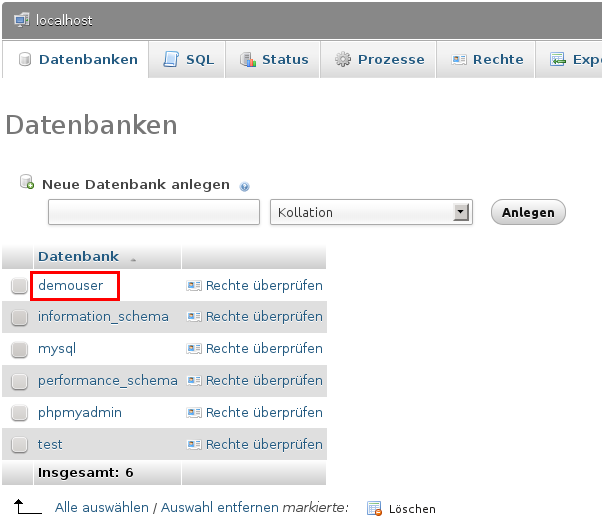Open the phpmyadmin database
Screen dimensions: 602x526
click(x=80, y=413)
